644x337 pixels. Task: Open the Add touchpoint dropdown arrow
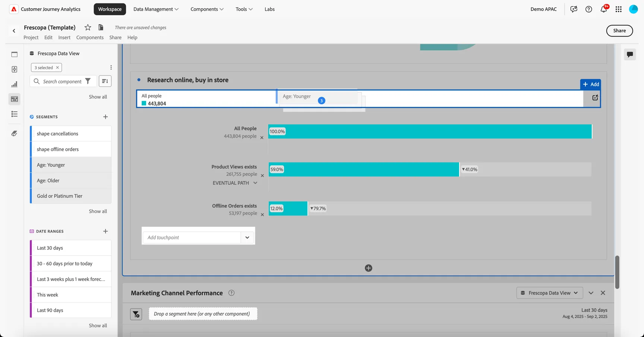(247, 238)
